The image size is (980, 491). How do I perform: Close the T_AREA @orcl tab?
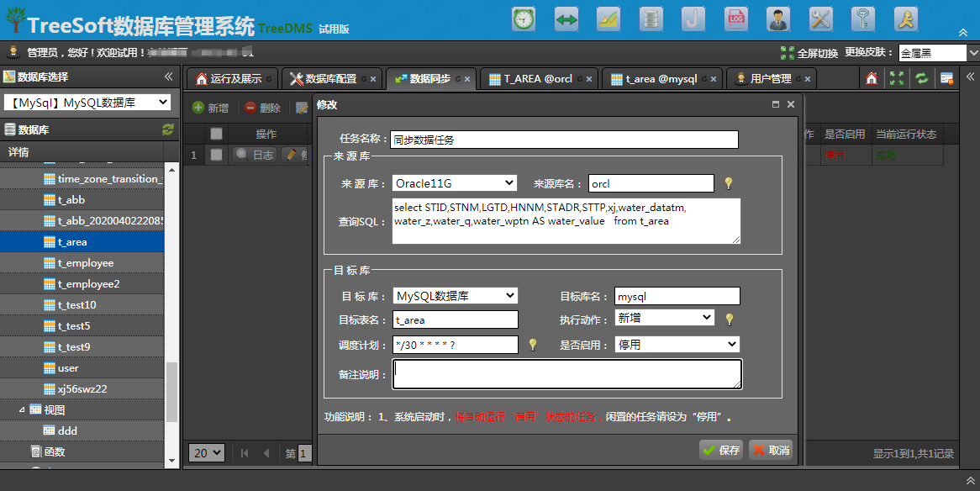(588, 79)
